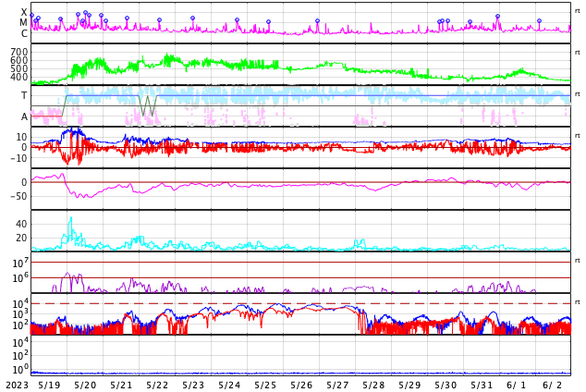
Task: Select the flare marker on 5/22
Action: [x=160, y=19]
